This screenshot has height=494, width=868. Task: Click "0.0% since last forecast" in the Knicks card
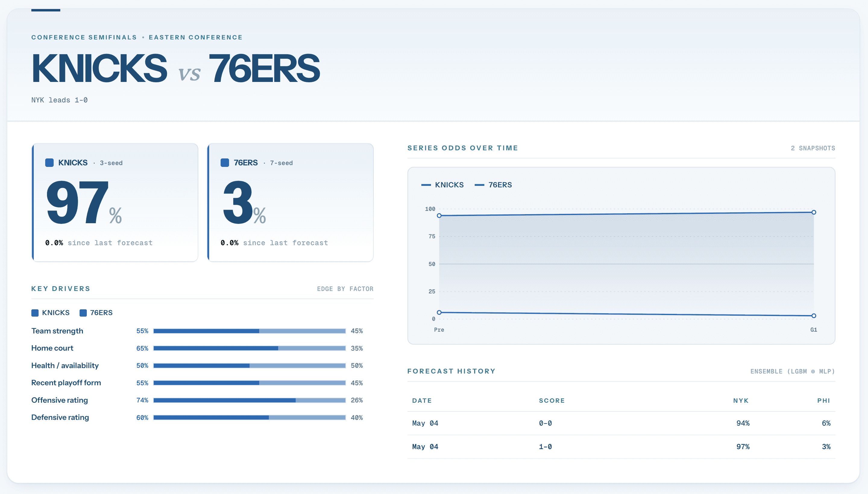(x=99, y=243)
